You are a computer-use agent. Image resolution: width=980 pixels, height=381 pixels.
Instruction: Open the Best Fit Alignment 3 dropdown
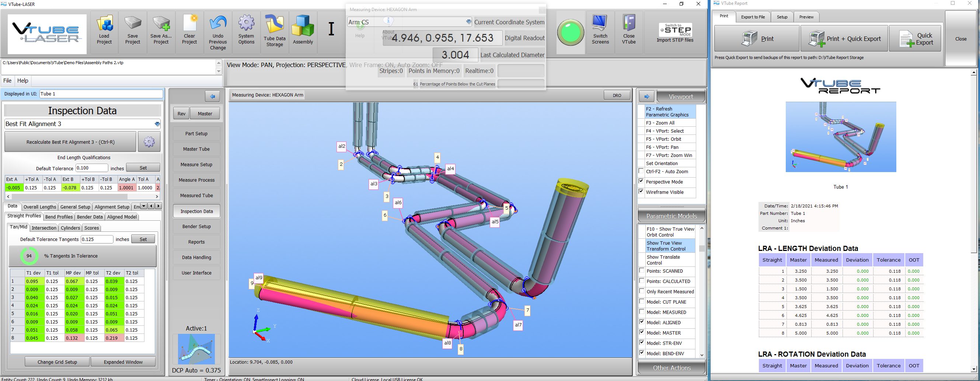click(157, 124)
